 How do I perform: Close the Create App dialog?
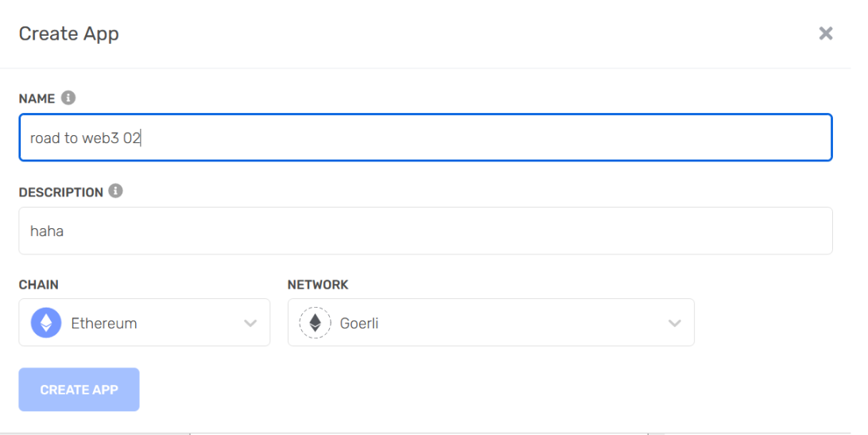tap(826, 33)
